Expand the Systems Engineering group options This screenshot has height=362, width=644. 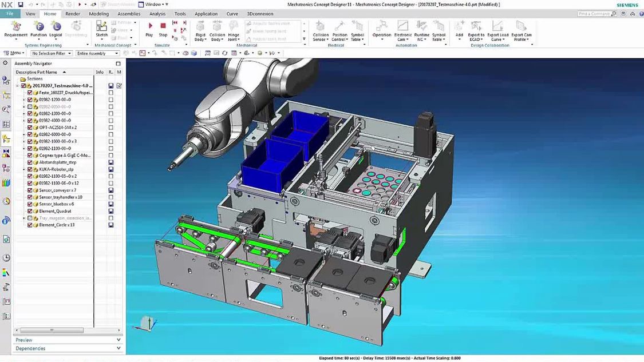(88, 45)
